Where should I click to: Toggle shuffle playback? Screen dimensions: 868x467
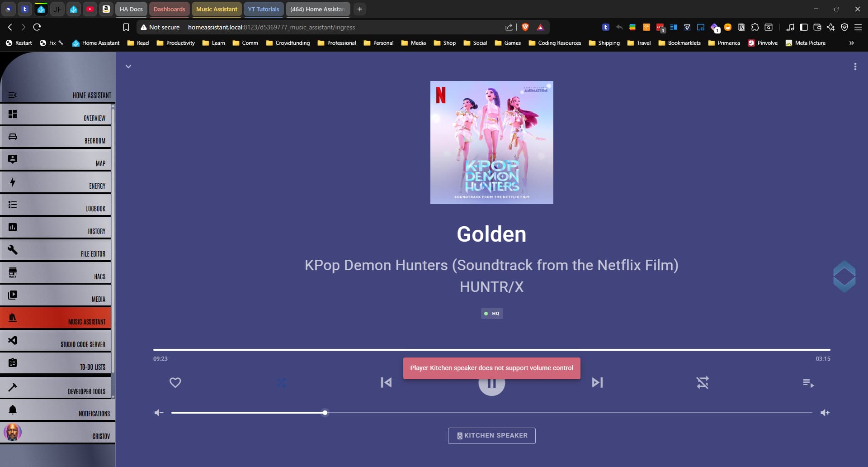tap(281, 383)
